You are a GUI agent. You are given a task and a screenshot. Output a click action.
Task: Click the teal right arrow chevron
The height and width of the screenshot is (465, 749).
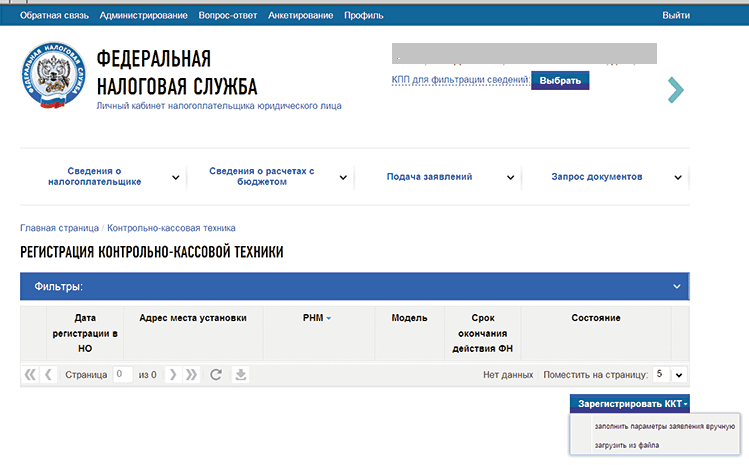[675, 90]
